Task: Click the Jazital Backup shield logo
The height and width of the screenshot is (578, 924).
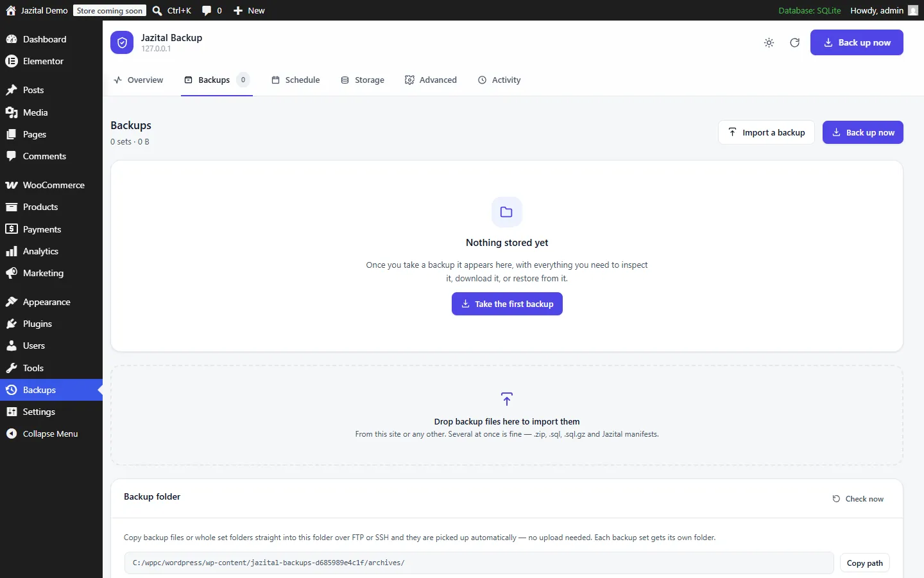Action: (x=122, y=42)
